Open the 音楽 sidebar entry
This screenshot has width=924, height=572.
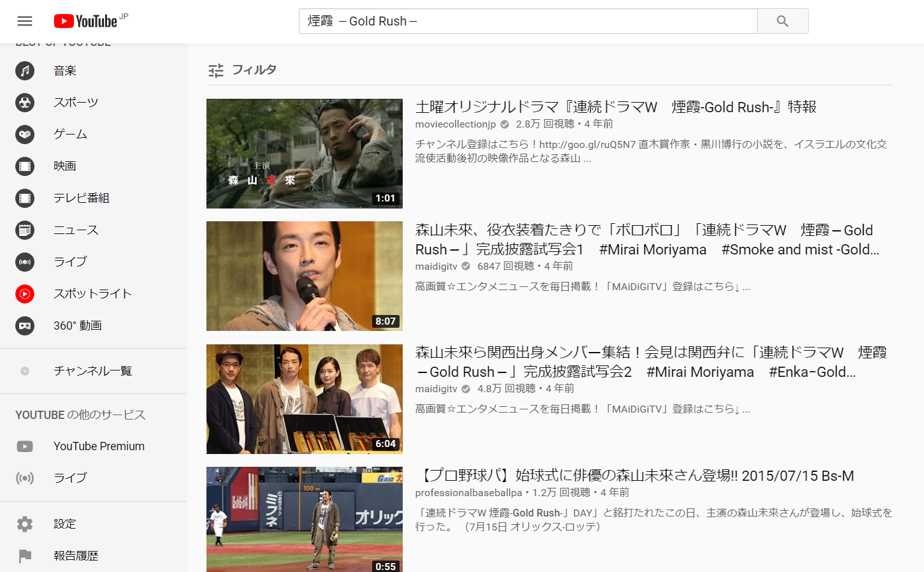point(94,70)
